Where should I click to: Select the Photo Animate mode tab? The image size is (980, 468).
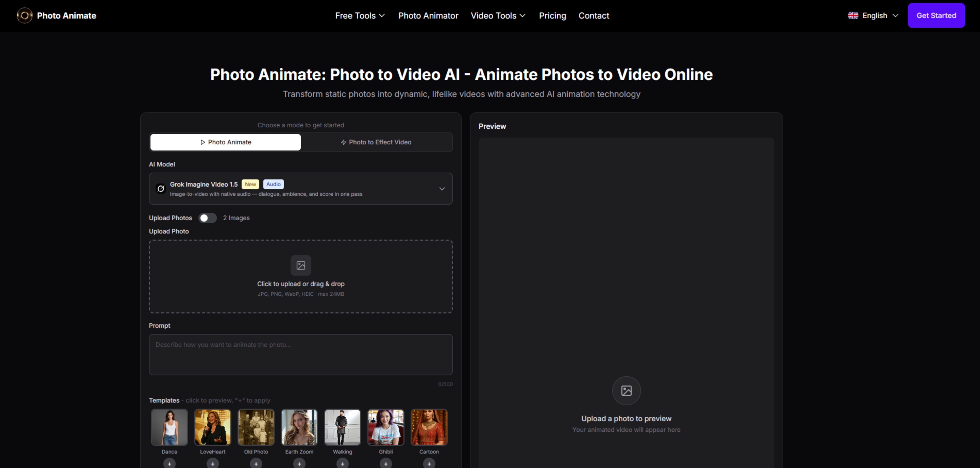(x=226, y=142)
